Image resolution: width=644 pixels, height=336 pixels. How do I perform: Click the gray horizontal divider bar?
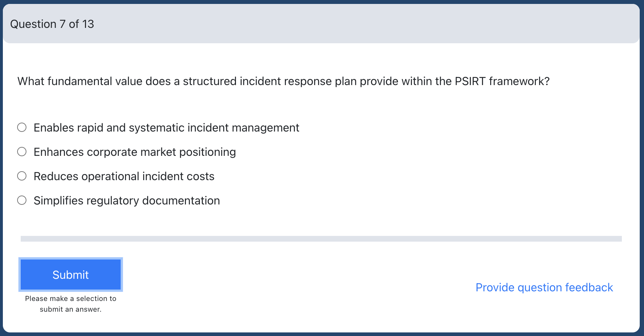321,239
